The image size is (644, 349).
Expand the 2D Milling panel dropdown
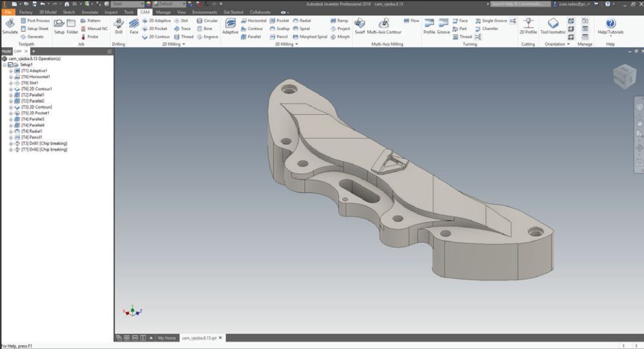tap(183, 44)
